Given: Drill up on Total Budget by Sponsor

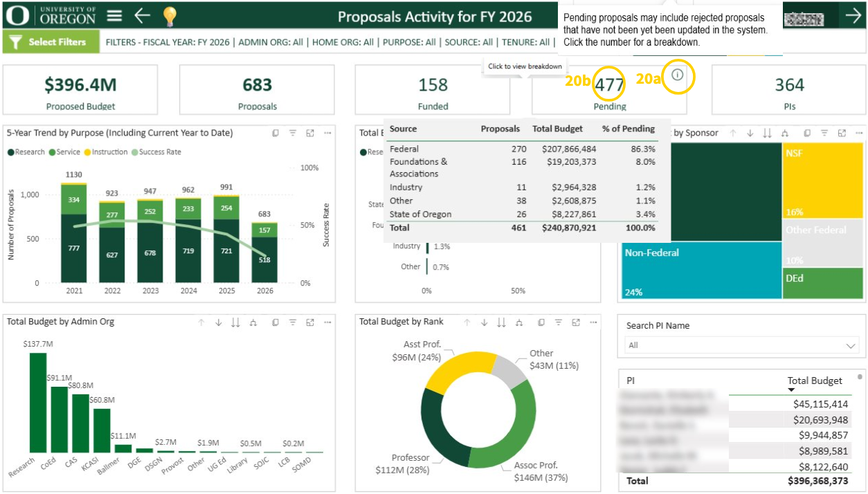Looking at the screenshot, I should (732, 133).
